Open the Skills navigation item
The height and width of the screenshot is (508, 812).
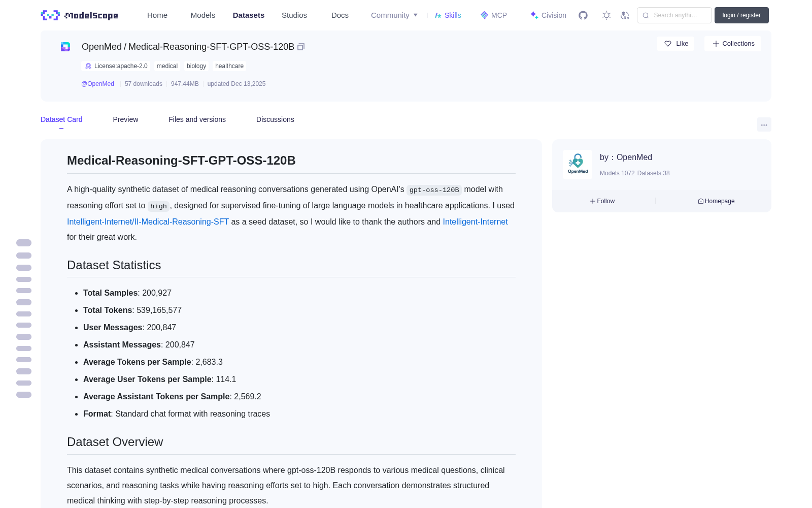click(448, 15)
